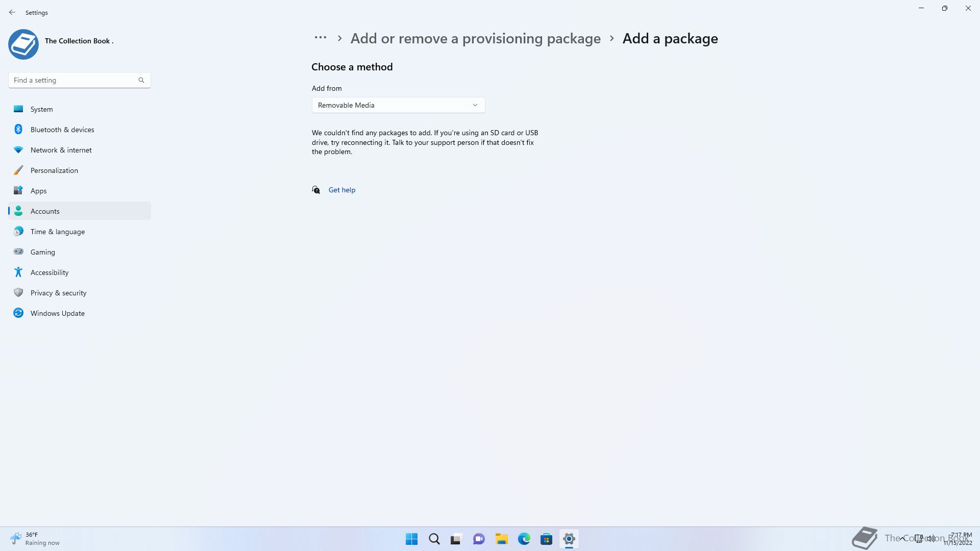Click the breadcrumb ellipsis to expand path
Screen dimensions: 980x551
coord(321,38)
